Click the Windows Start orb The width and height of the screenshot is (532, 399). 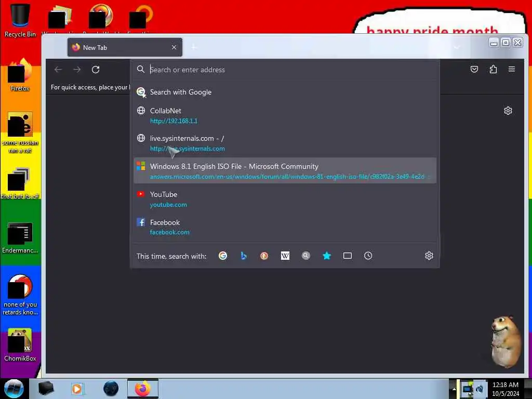(14, 389)
